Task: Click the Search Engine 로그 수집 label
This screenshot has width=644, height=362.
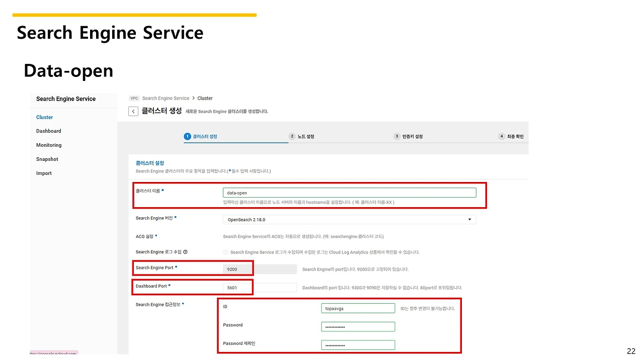Action: (x=158, y=252)
